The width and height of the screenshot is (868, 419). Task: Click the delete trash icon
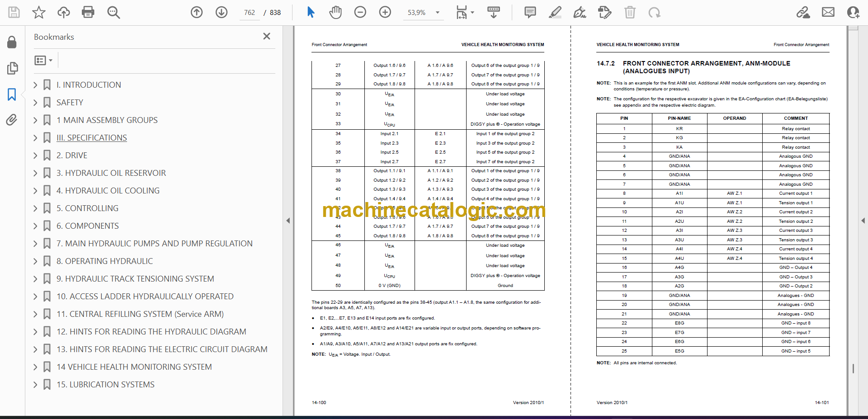(630, 12)
